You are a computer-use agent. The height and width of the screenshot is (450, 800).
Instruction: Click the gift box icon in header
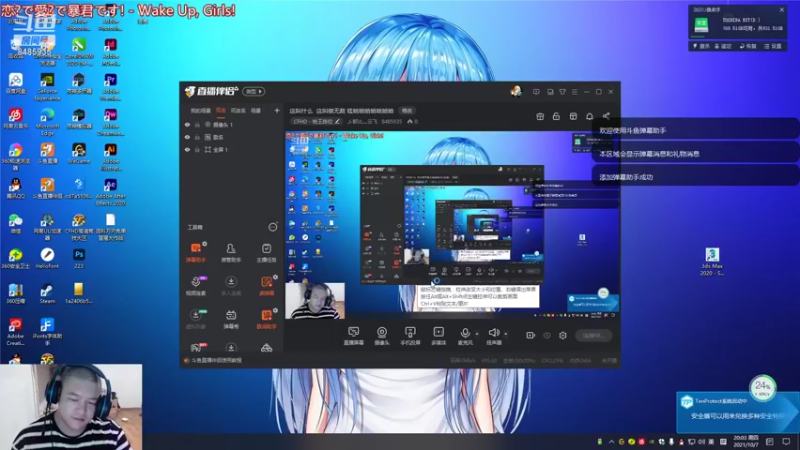coord(540,116)
